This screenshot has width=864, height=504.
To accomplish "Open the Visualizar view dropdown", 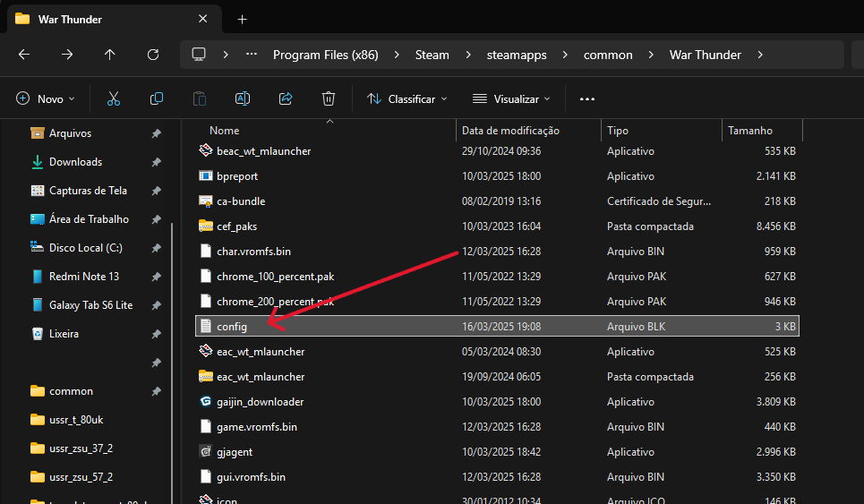I will click(x=511, y=98).
